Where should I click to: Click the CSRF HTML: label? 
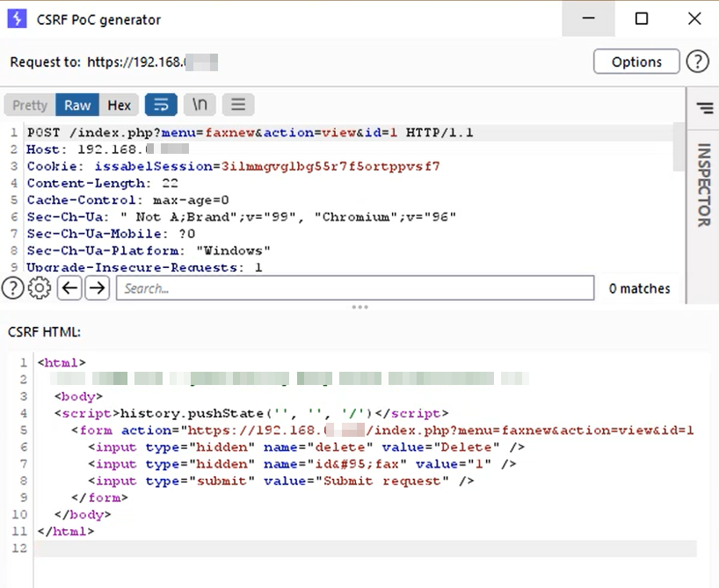click(45, 331)
